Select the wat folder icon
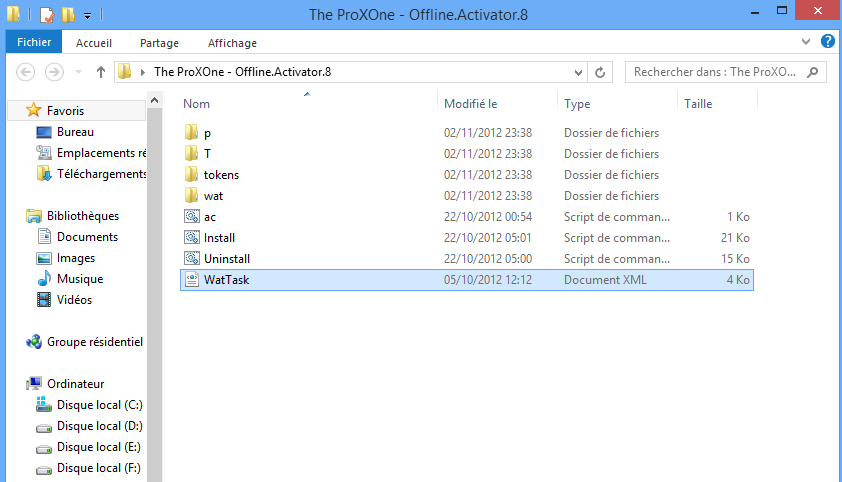Screen dimensions: 842x482 pos(192,195)
